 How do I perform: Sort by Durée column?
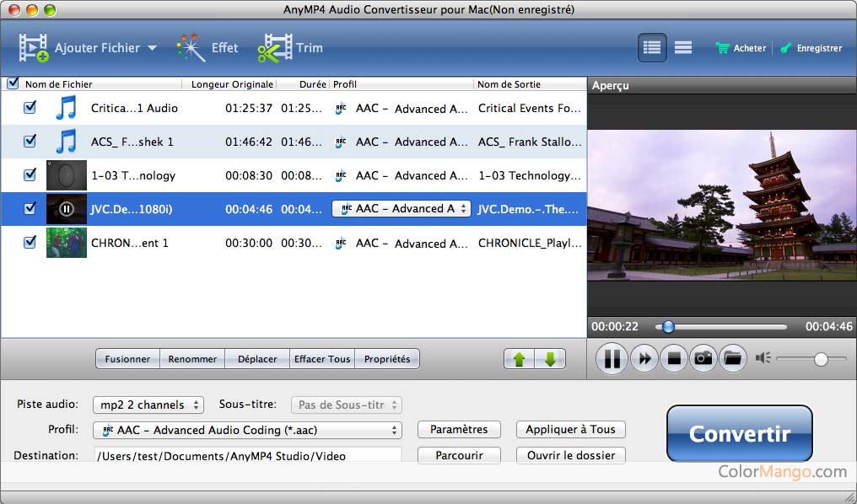click(x=313, y=84)
